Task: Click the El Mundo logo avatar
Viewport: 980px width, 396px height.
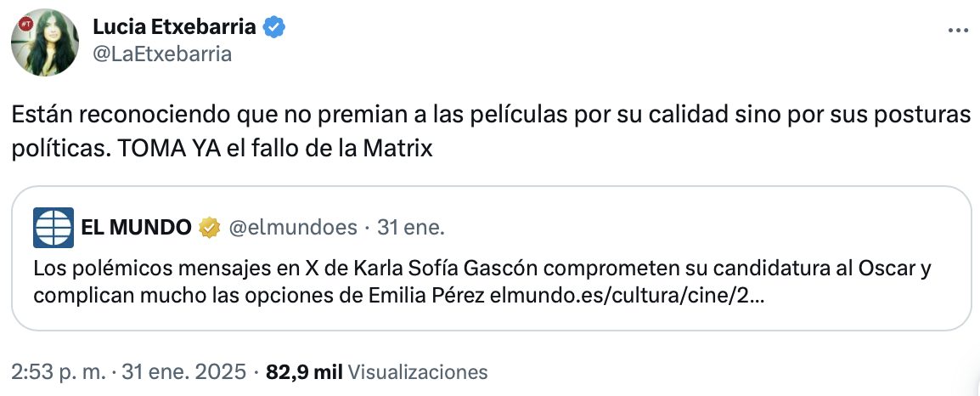Action: (52, 228)
